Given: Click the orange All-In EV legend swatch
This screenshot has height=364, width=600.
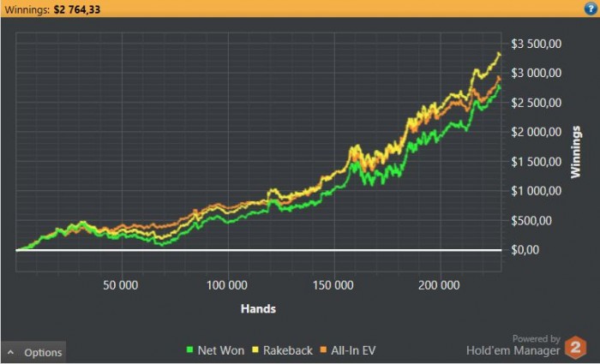Looking at the screenshot, I should 323,349.
